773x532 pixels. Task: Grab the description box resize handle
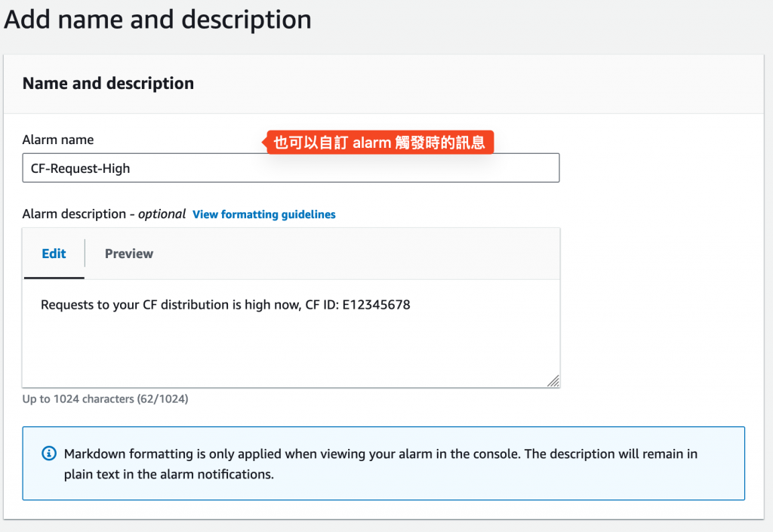(x=553, y=381)
